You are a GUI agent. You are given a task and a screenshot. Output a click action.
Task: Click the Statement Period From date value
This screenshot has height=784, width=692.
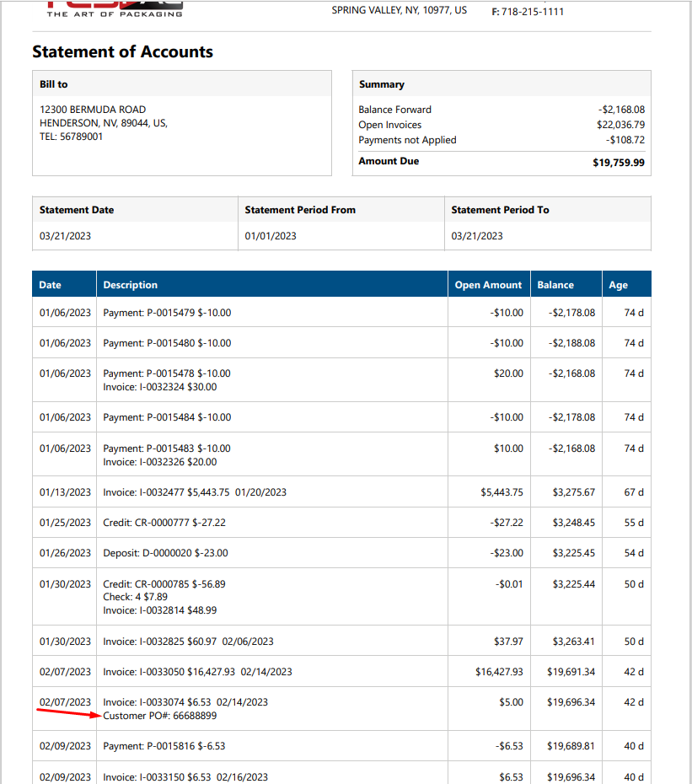coord(271,236)
